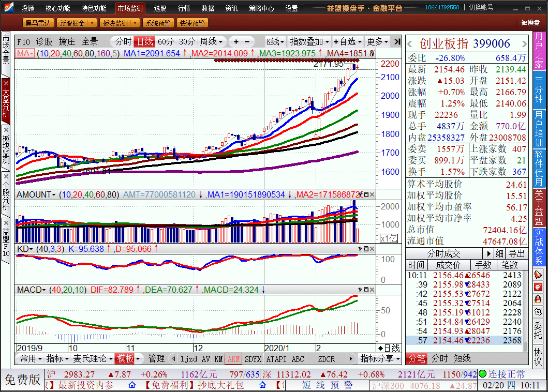Maximize the MACD indicator panel
This screenshot has height=392, width=548.
(x=366, y=290)
